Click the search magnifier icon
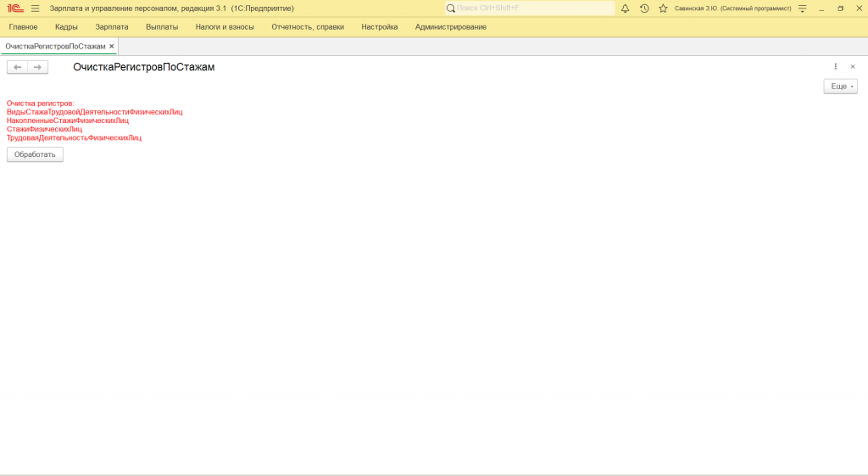This screenshot has width=868, height=476. coord(451,8)
